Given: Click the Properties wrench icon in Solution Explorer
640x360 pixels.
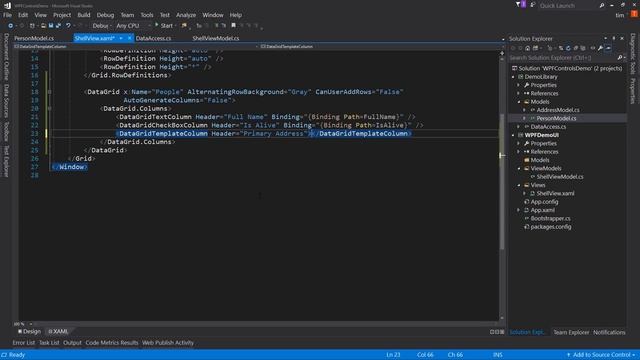Looking at the screenshot, I should click(x=600, y=48).
